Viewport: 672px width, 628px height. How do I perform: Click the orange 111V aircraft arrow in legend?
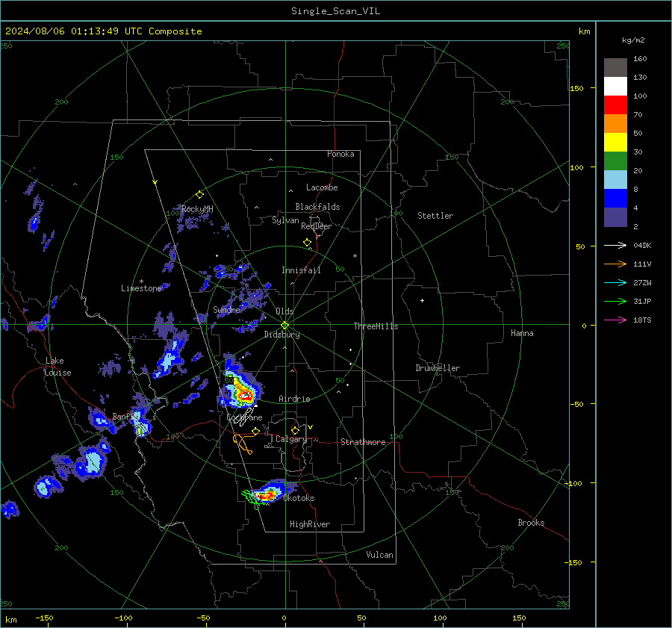click(615, 264)
